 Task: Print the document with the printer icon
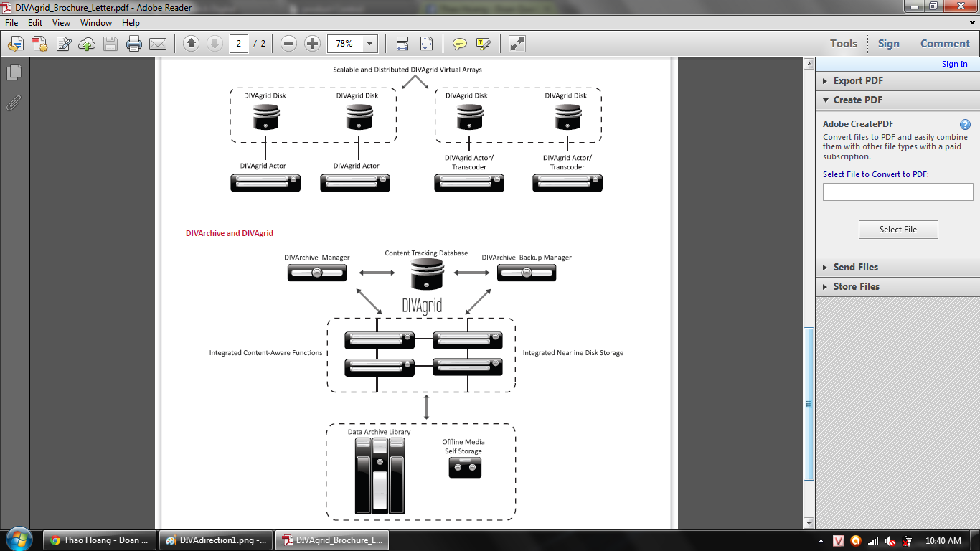(x=134, y=44)
